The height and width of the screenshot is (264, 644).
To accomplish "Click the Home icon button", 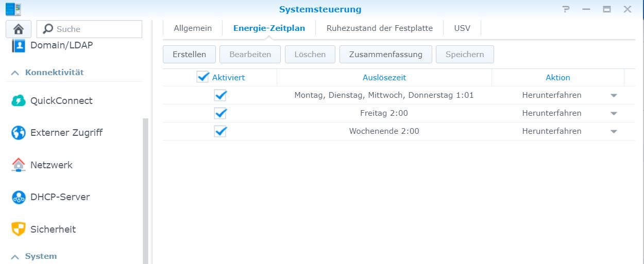I will point(19,29).
